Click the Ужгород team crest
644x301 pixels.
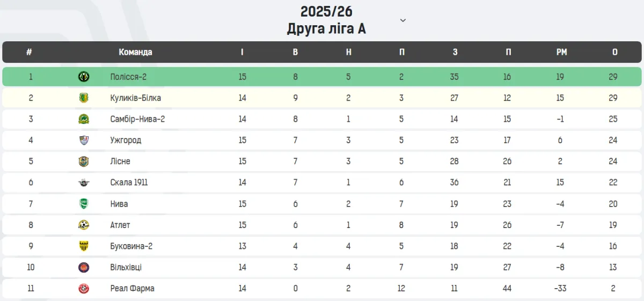pos(84,140)
